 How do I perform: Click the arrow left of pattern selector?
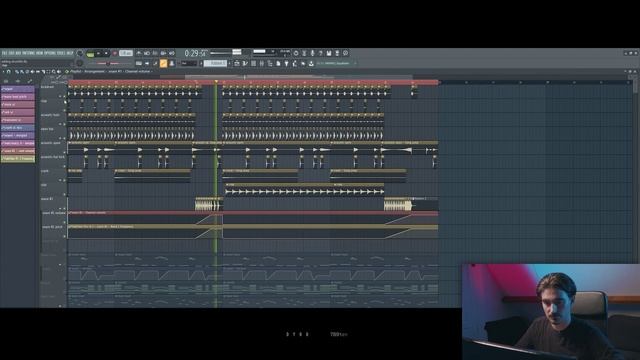(x=201, y=63)
